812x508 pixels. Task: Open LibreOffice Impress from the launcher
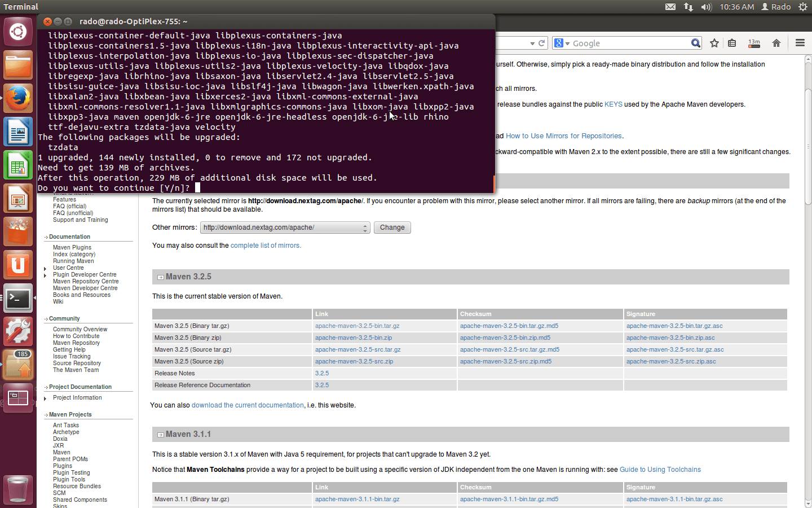click(x=18, y=198)
